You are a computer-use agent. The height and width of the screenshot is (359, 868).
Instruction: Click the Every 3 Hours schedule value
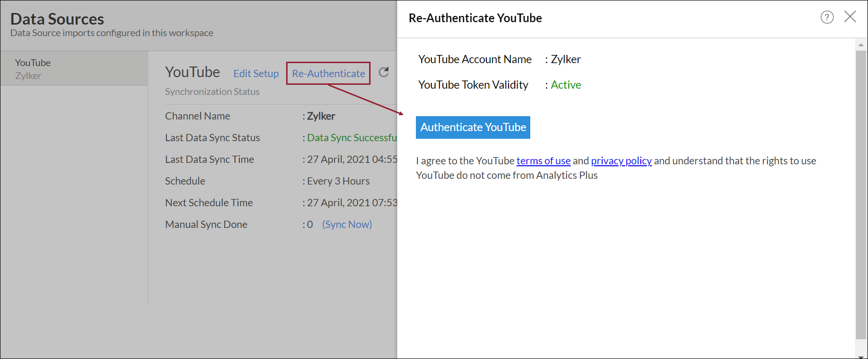pyautogui.click(x=338, y=181)
